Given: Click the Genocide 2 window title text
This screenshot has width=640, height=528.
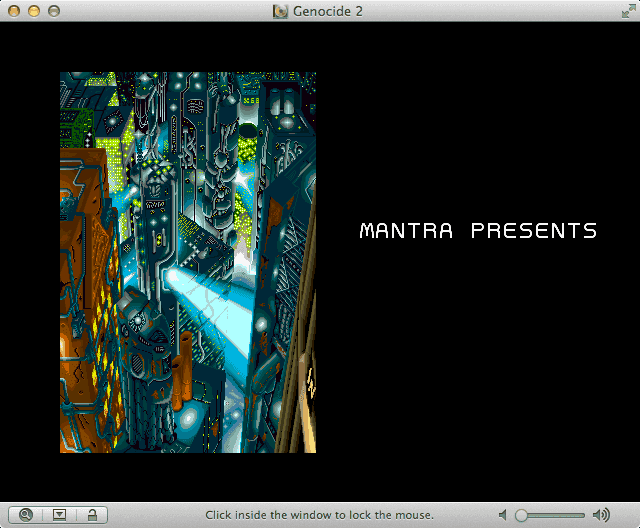Looking at the screenshot, I should click(x=327, y=11).
